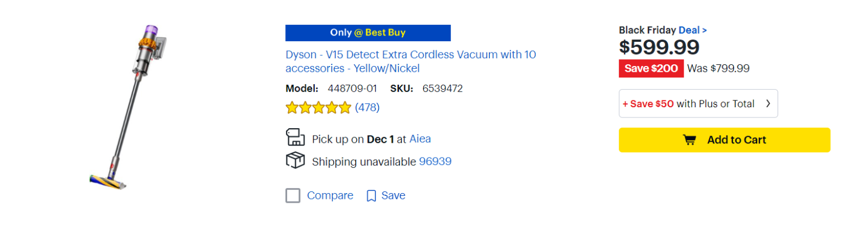Click the Only @ Best Buy banner
This screenshot has height=236, width=868.
click(x=368, y=33)
